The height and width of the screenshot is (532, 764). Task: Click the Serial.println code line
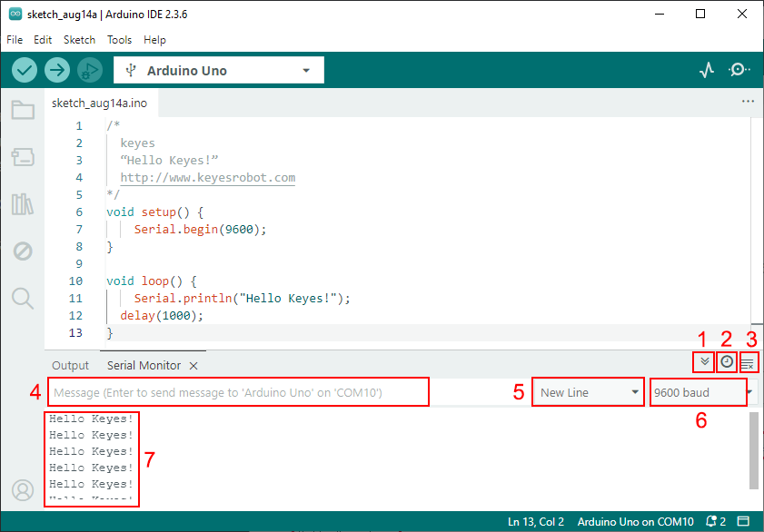[x=243, y=299]
